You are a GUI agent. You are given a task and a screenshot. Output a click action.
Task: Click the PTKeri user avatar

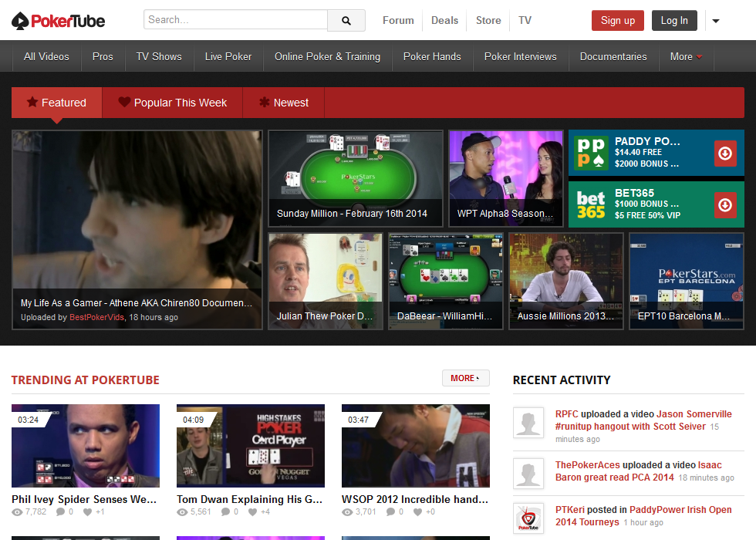click(x=528, y=518)
